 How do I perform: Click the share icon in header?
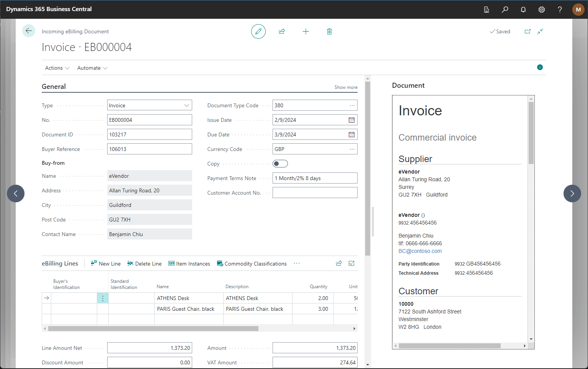(282, 31)
